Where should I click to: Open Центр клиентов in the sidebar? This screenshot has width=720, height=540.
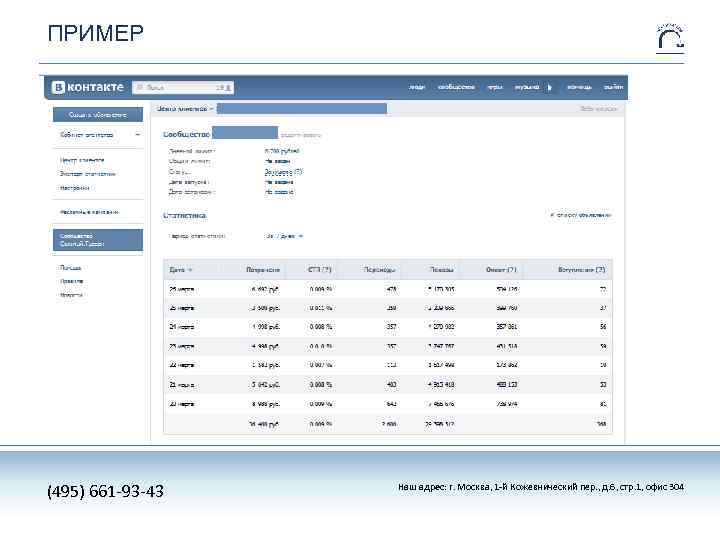pyautogui.click(x=82, y=160)
